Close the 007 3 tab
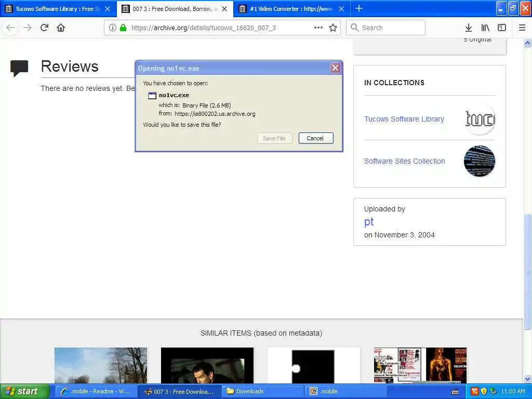 [224, 9]
